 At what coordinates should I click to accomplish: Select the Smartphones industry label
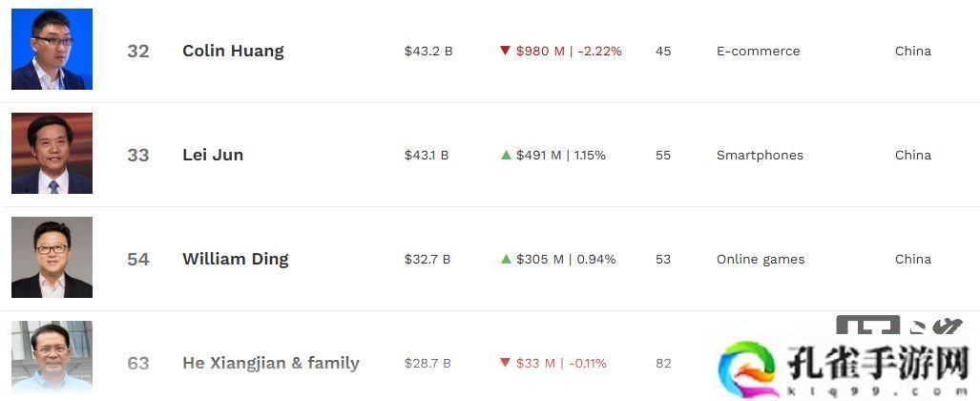click(760, 156)
